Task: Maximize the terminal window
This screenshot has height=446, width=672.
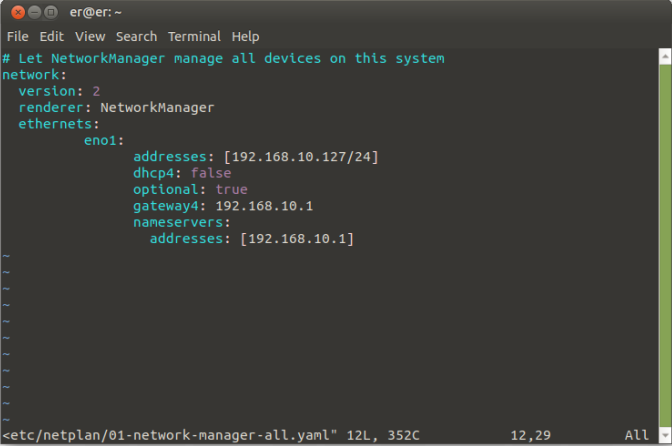Action: pos(51,12)
